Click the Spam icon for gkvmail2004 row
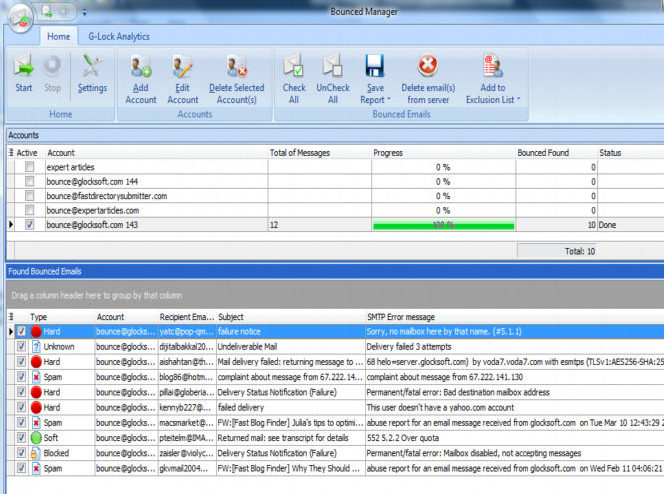The height and width of the screenshot is (494, 664). click(36, 468)
